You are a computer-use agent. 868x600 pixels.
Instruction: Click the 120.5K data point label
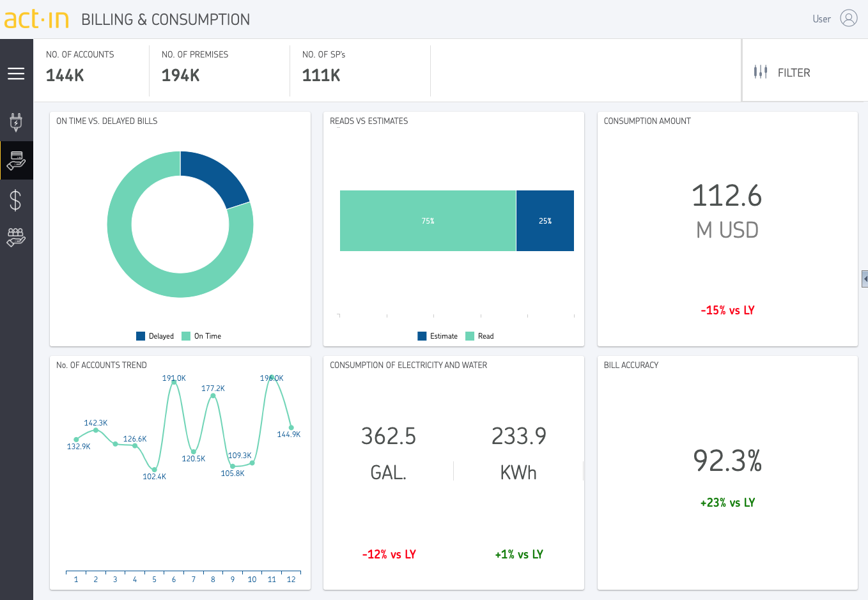click(x=194, y=459)
